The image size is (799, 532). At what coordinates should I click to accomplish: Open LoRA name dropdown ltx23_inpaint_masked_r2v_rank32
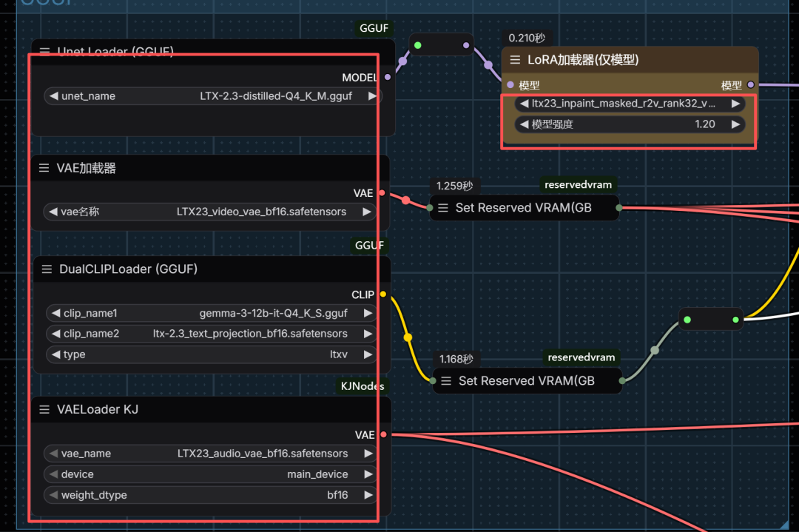tap(630, 104)
